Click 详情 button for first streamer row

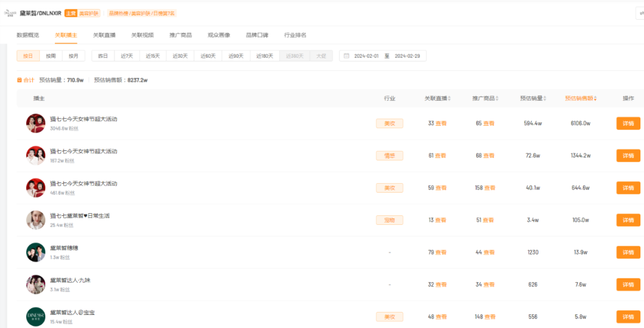pyautogui.click(x=628, y=123)
